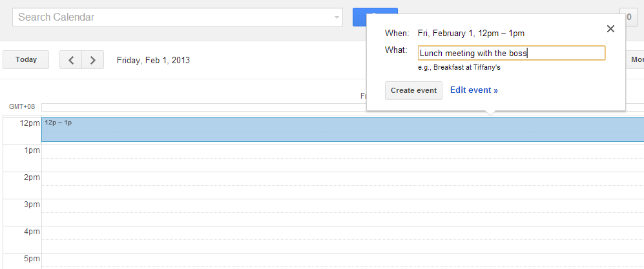Close the event creation popup

[x=610, y=28]
